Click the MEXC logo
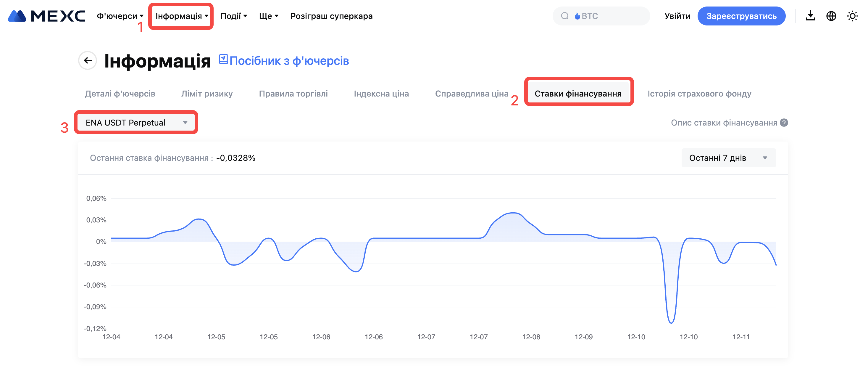This screenshot has height=366, width=868. (46, 16)
